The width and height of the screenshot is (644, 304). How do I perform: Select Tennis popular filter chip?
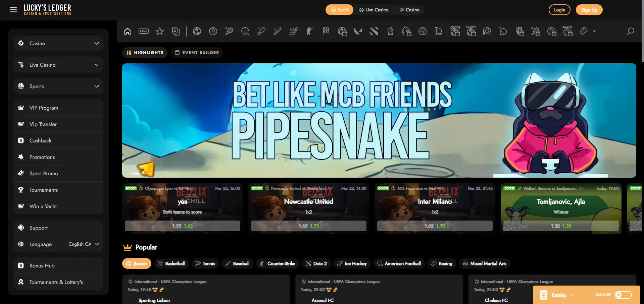tap(205, 263)
